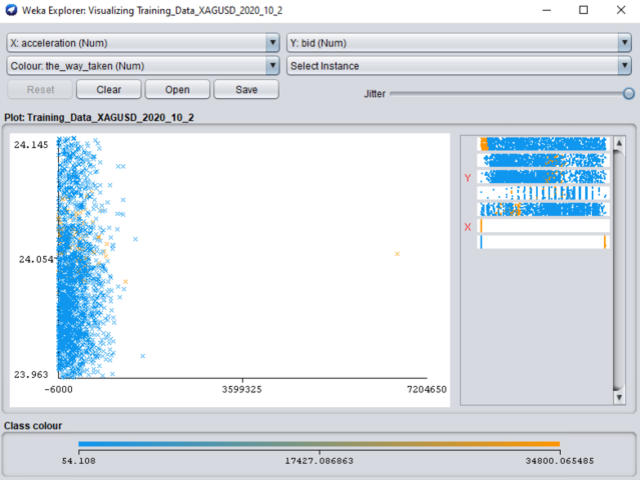
Task: Click the Save button
Action: click(246, 89)
